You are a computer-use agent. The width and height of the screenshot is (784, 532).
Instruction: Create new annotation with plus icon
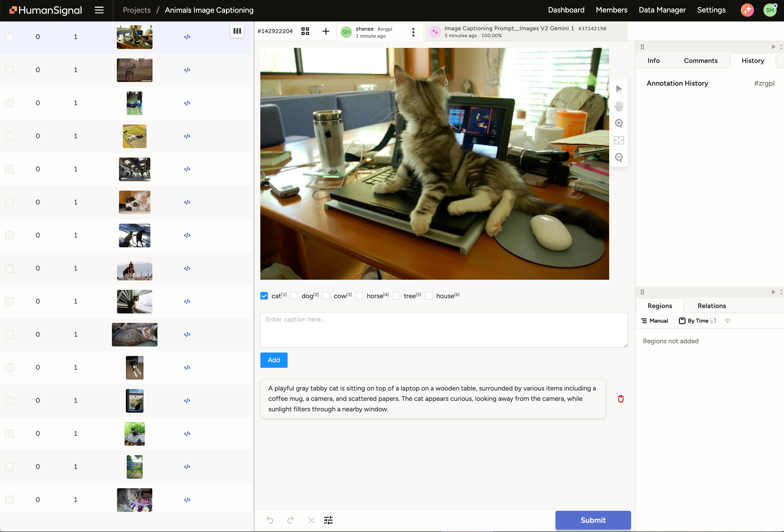click(x=326, y=31)
